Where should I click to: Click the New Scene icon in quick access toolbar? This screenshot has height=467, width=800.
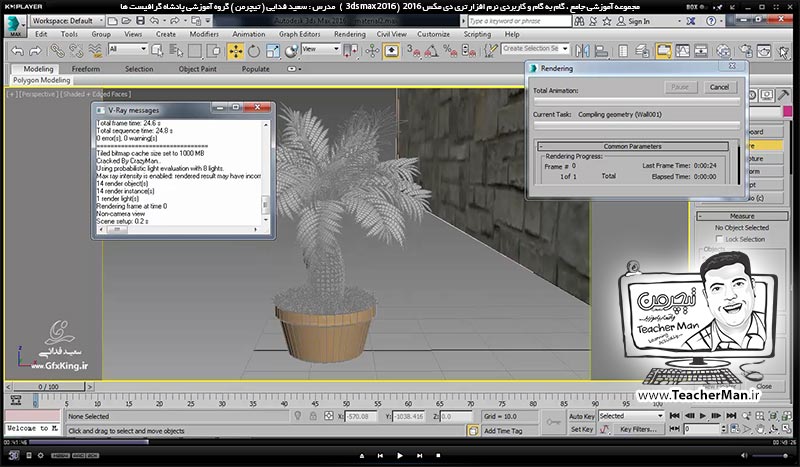pyautogui.click(x=113, y=21)
